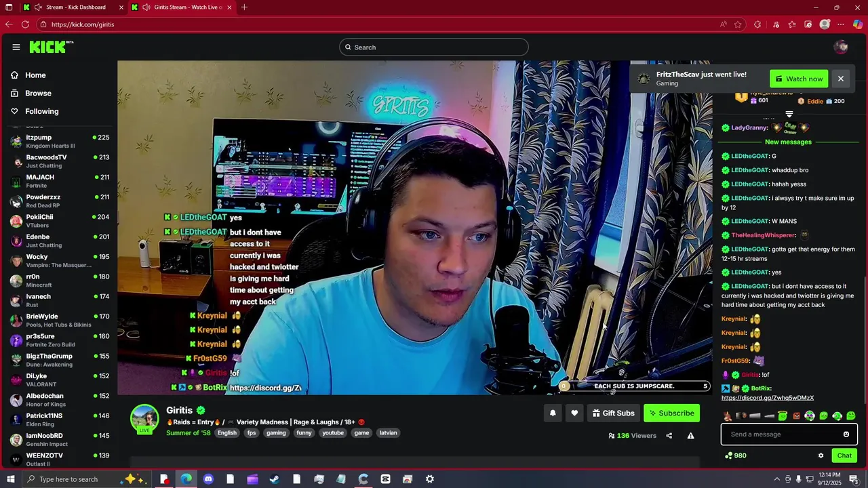Image resolution: width=868 pixels, height=488 pixels.
Task: Open pr3s5ure Fortnite Zero Build channel
Action: 60,340
